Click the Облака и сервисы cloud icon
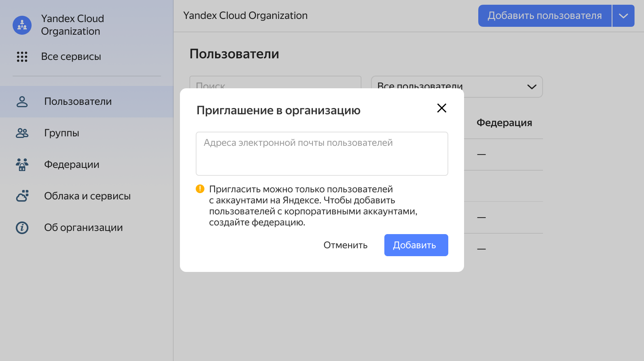This screenshot has width=644, height=361. [22, 196]
